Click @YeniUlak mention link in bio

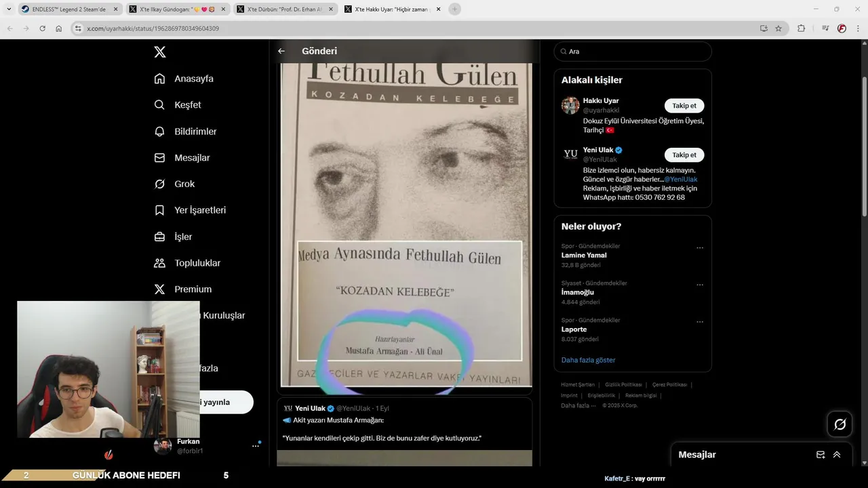681,179
